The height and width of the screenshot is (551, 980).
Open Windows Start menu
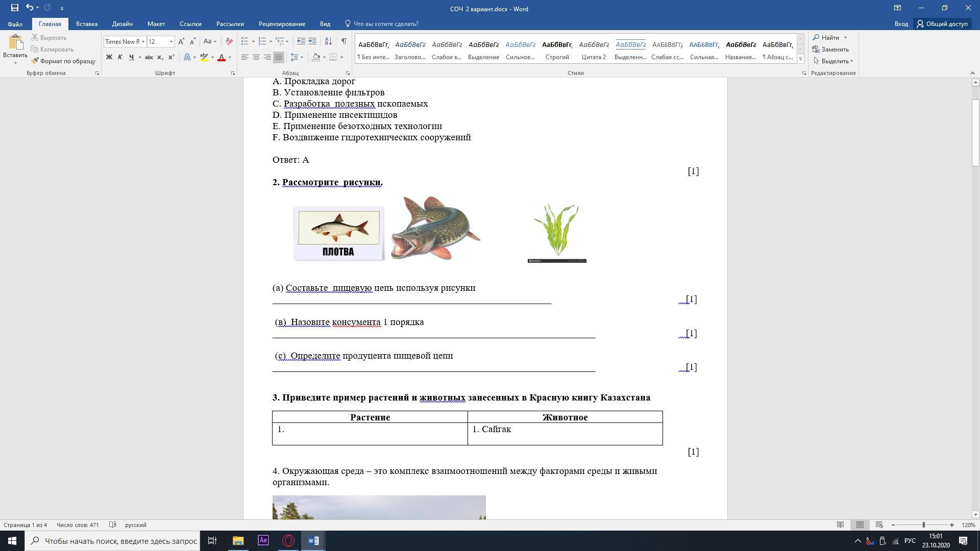(12, 541)
